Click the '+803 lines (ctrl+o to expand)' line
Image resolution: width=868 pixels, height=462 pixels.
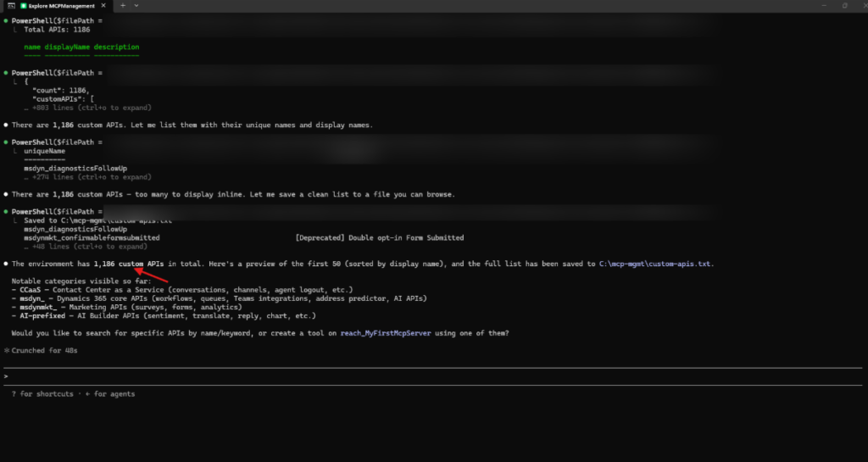click(x=87, y=108)
